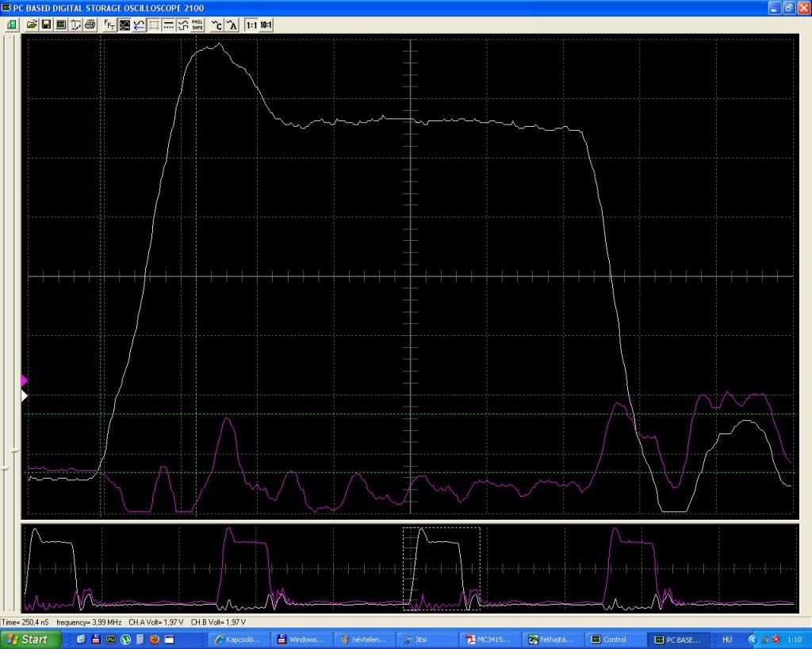Image resolution: width=812 pixels, height=649 pixels.
Task: Click the wave A toolbar icon
Action: (x=232, y=25)
